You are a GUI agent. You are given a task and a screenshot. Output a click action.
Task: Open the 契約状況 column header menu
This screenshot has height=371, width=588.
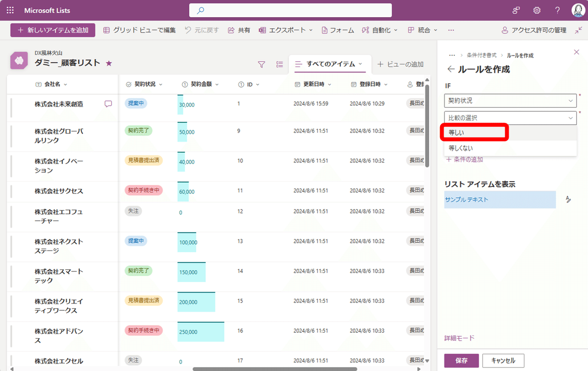click(x=144, y=84)
